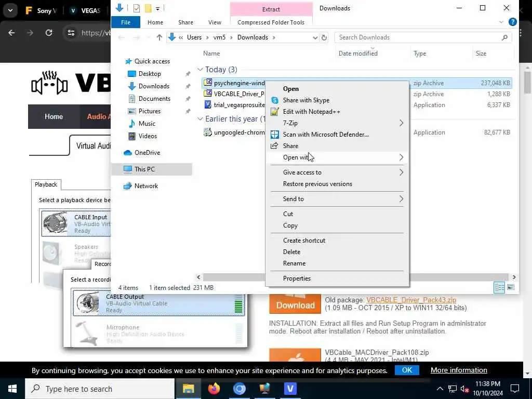Go up one folder level arrow
This screenshot has width=532, height=399.
coord(159,37)
